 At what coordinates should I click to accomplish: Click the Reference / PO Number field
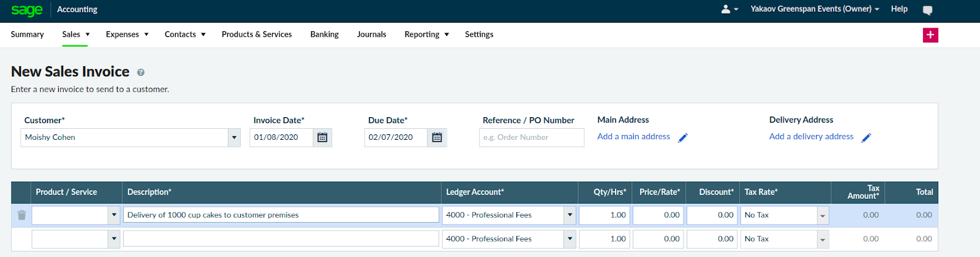point(531,137)
